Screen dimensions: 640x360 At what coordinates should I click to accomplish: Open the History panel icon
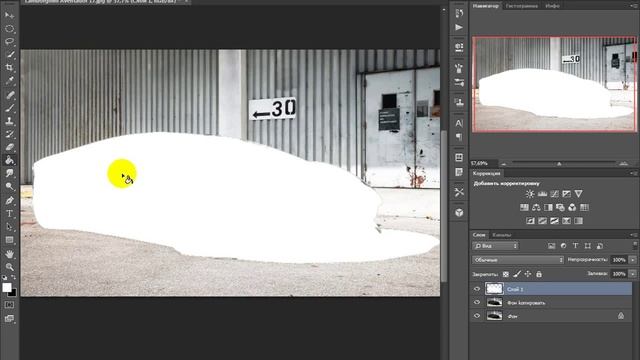pos(459,13)
